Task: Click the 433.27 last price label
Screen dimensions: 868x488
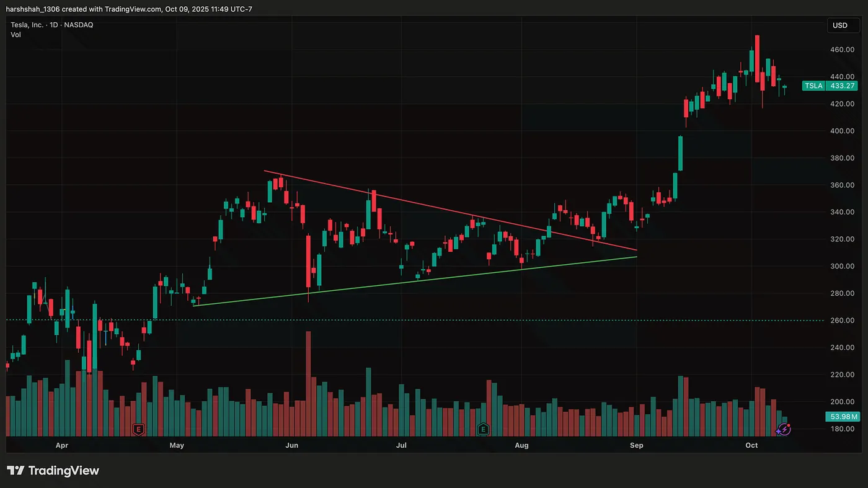Action: [843, 86]
